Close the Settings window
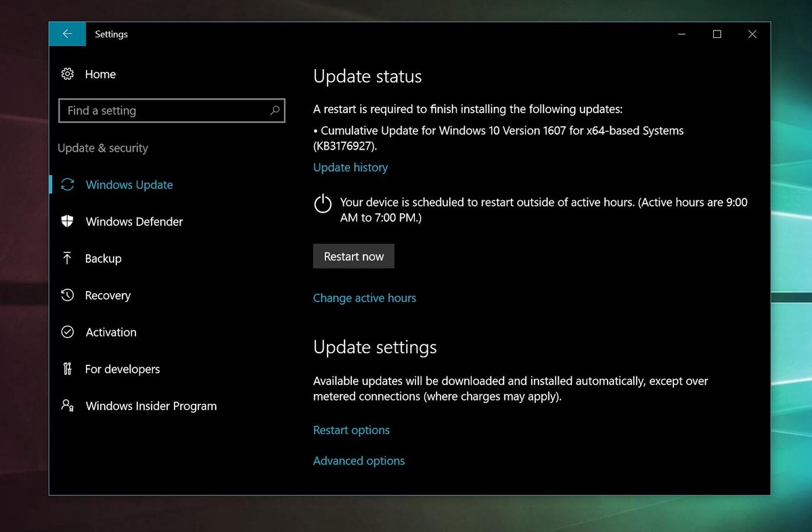This screenshot has width=812, height=532. [x=752, y=34]
